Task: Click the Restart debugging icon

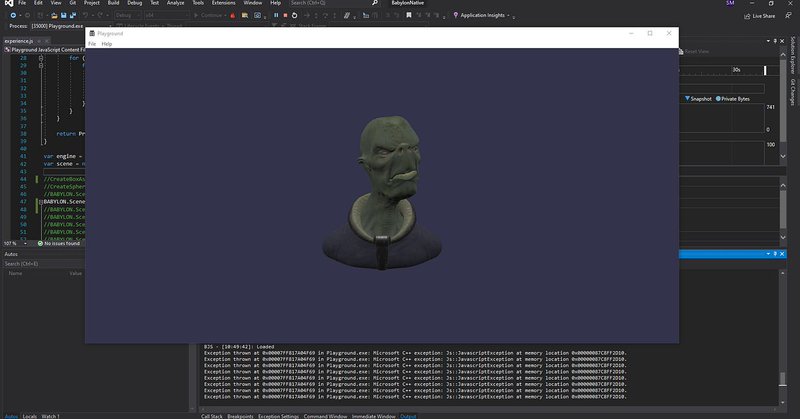Action: point(294,15)
